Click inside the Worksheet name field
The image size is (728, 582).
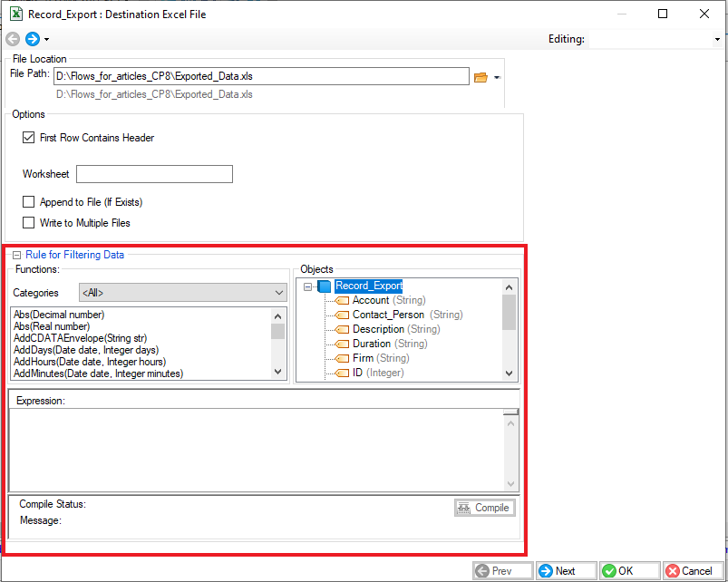pyautogui.click(x=154, y=174)
